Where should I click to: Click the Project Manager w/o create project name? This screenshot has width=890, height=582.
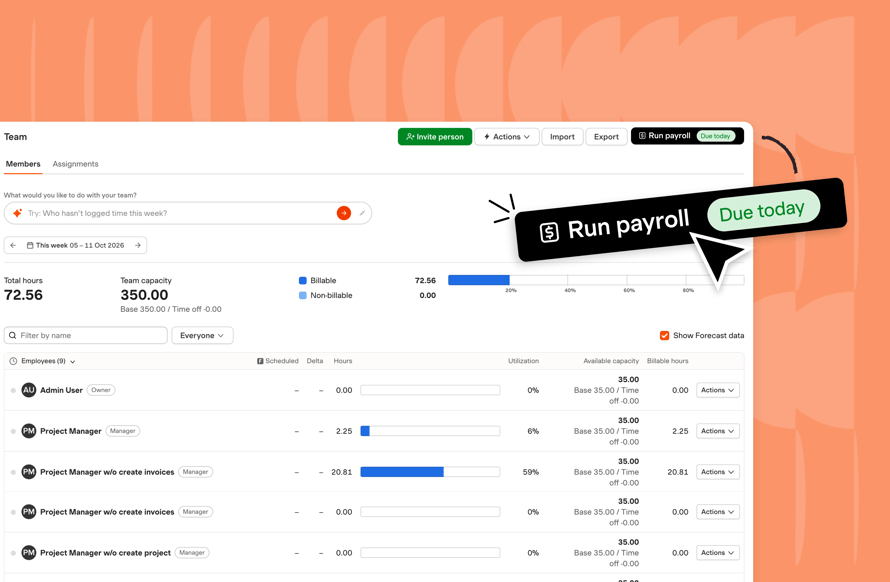(x=106, y=552)
